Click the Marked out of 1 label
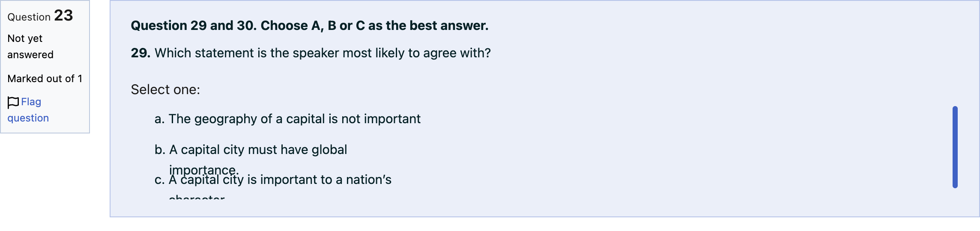 click(45, 79)
